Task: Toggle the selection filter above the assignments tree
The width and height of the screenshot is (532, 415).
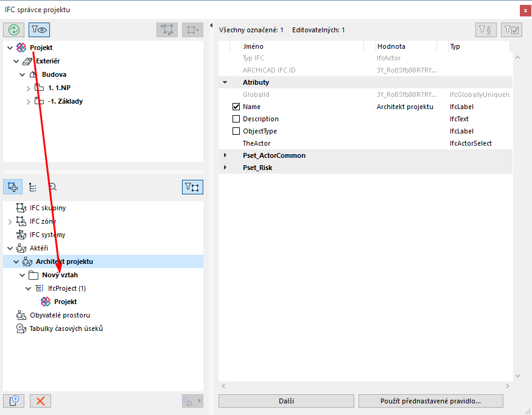Action: (x=193, y=187)
